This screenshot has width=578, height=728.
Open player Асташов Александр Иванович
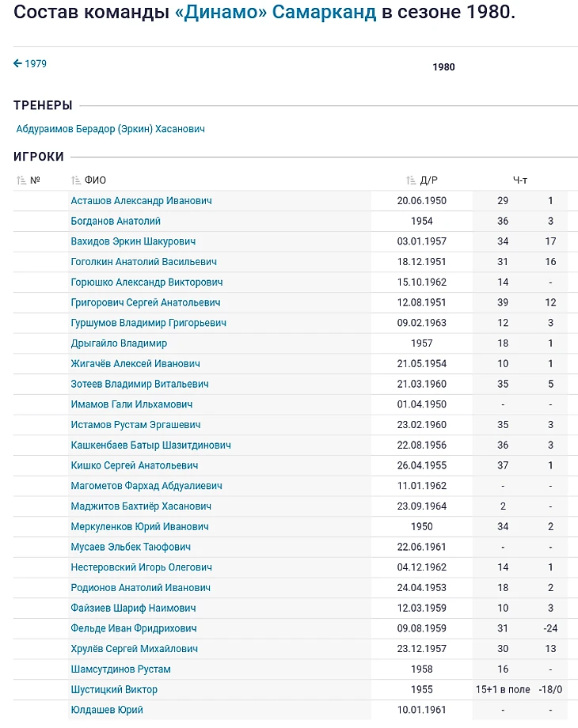[x=141, y=201]
